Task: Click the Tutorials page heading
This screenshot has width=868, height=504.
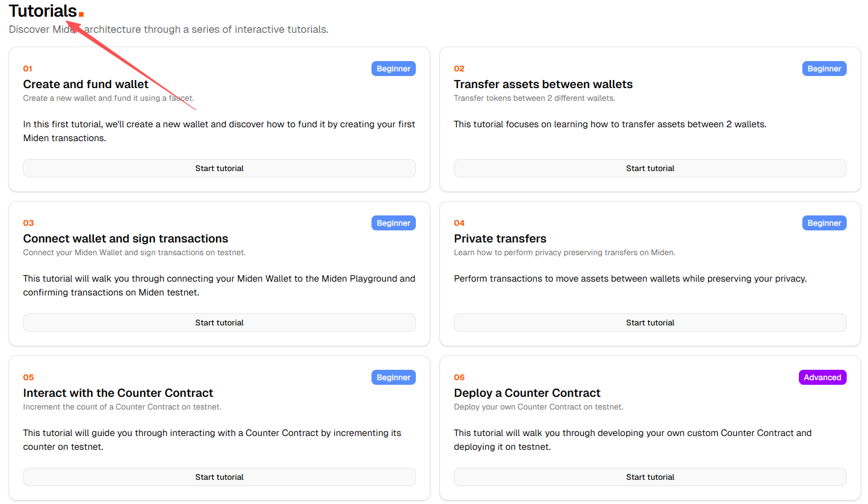Action: pyautogui.click(x=43, y=10)
